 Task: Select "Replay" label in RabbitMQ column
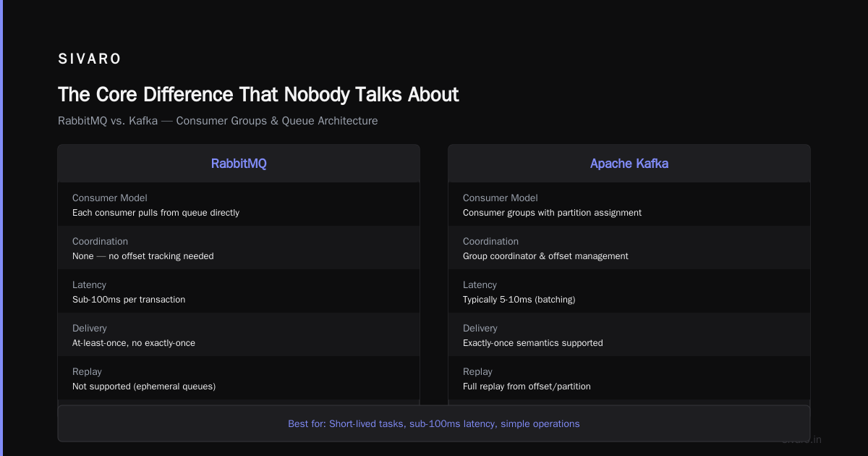87,371
